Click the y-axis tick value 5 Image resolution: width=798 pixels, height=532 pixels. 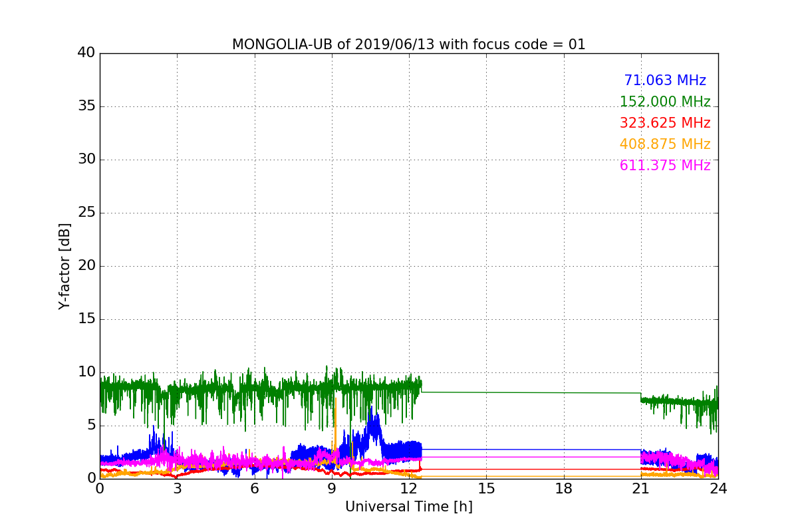pos(91,425)
